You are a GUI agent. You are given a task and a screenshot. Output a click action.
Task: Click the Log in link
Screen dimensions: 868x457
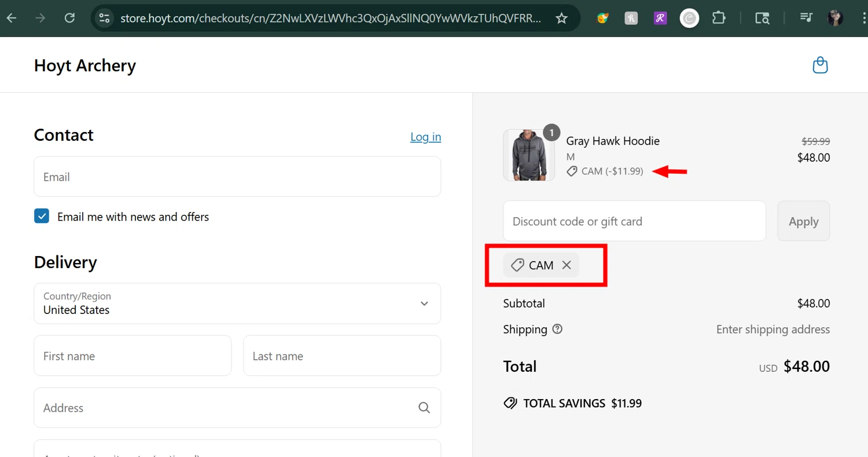click(426, 137)
